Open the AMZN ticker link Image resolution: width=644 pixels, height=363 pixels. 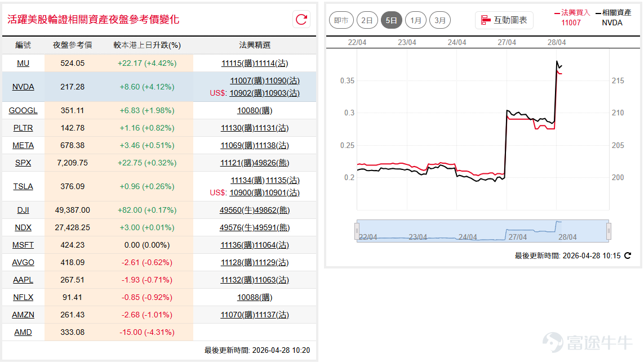click(x=23, y=315)
